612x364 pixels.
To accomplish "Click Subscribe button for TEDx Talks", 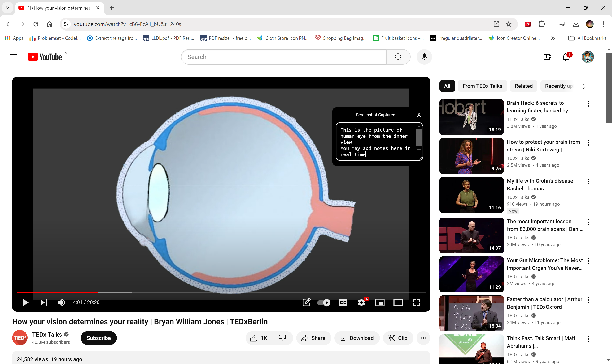I will pos(98,338).
